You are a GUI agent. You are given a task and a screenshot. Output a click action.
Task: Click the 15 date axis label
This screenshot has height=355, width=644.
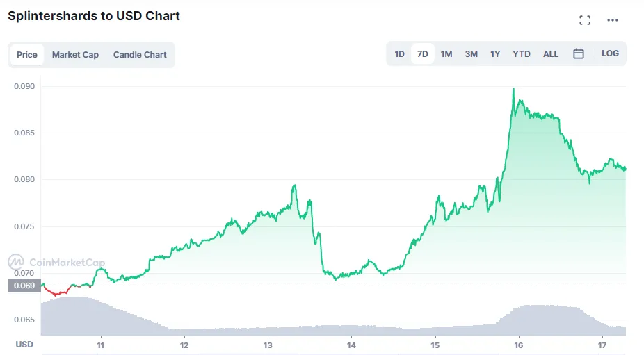pyautogui.click(x=435, y=345)
